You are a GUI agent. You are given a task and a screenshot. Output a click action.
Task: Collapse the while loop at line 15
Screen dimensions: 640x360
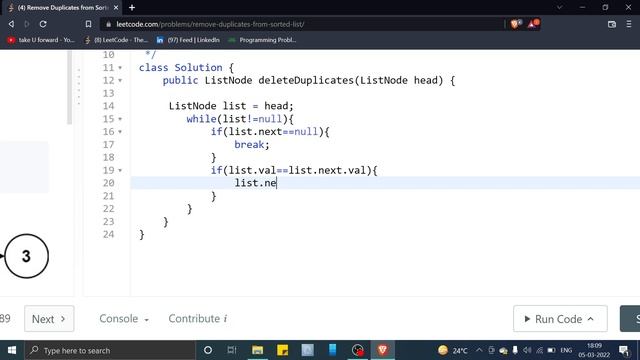(120, 119)
